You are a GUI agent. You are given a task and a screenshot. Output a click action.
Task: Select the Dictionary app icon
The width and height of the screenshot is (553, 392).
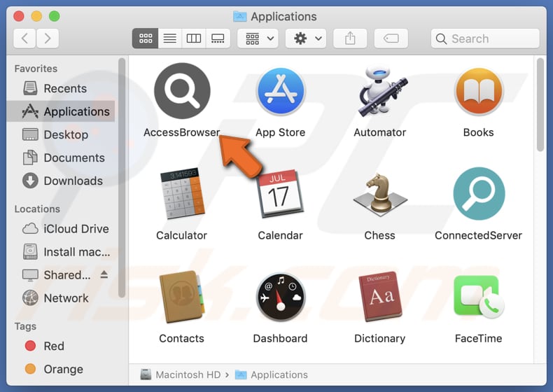coord(380,297)
